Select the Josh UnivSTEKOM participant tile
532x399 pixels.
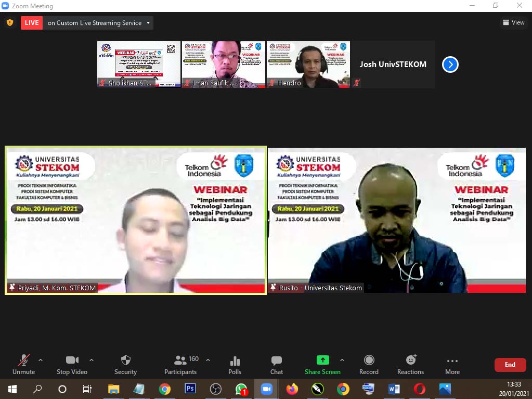(x=393, y=64)
